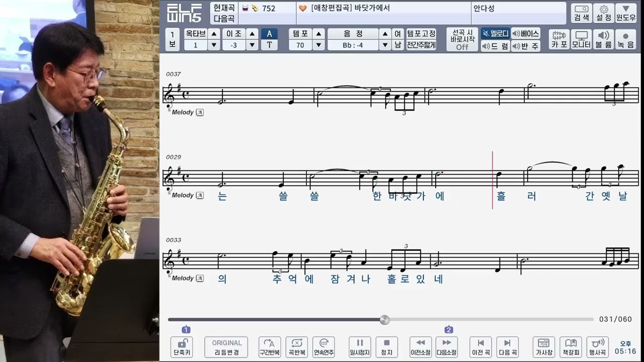Open the 볼륨 volume control
This screenshot has height=362, width=644.
604,39
